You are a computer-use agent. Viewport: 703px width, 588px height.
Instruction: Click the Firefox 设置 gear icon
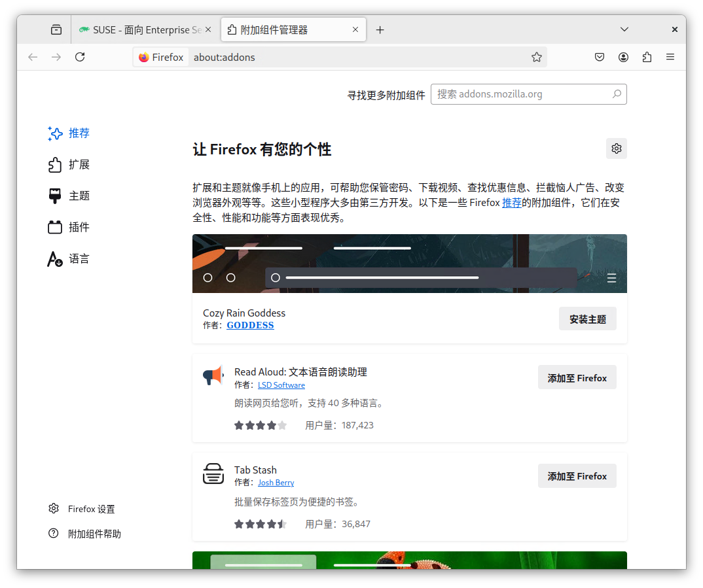[x=54, y=508]
